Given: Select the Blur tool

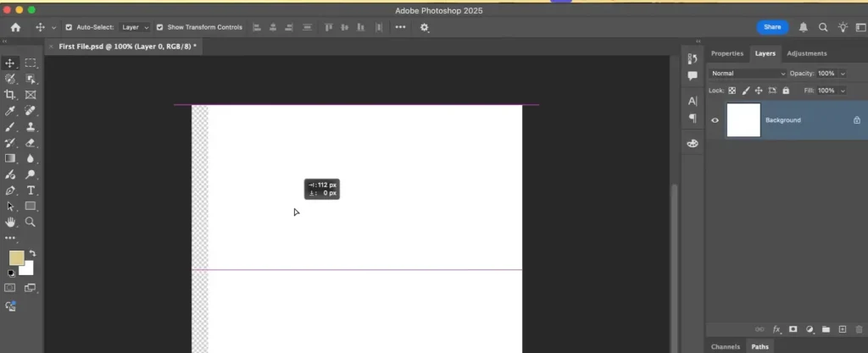Looking at the screenshot, I should click(31, 158).
